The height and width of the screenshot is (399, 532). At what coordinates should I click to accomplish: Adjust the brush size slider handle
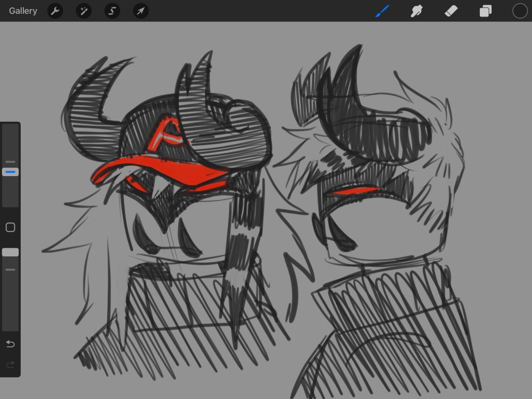pyautogui.click(x=11, y=172)
